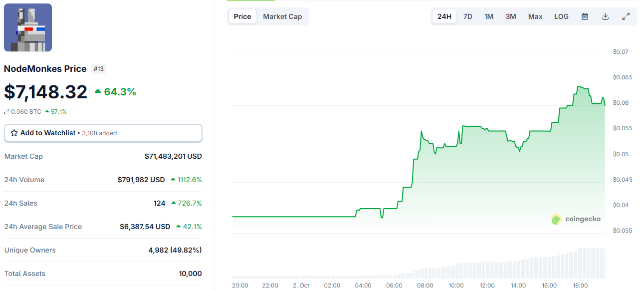Select the 24H time range

point(444,16)
